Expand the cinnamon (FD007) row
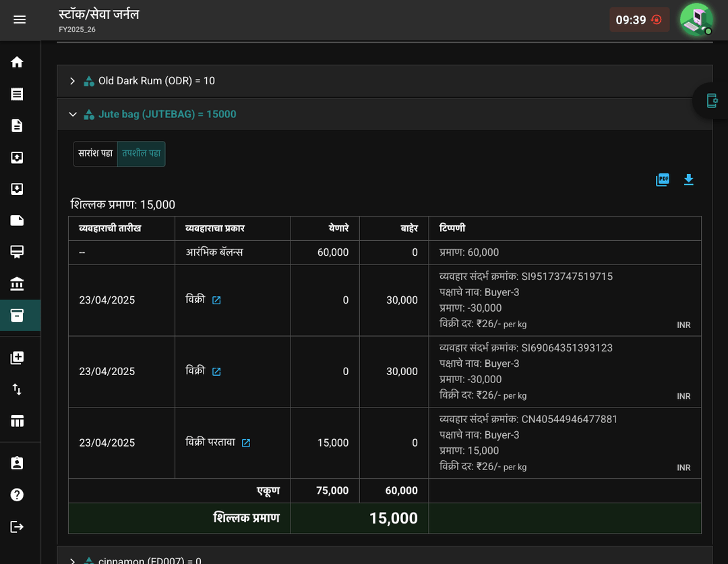Viewport: 728px width, 564px height. [385, 559]
